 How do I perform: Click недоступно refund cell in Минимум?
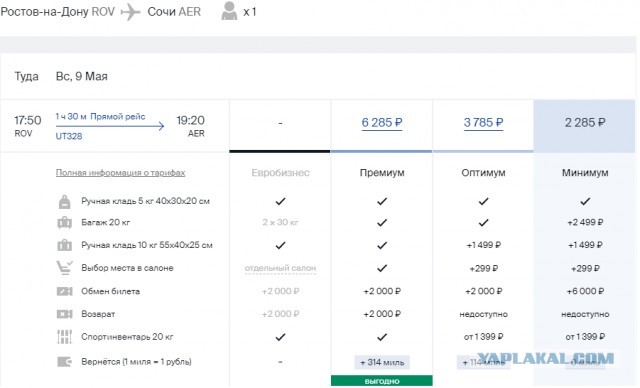585,315
